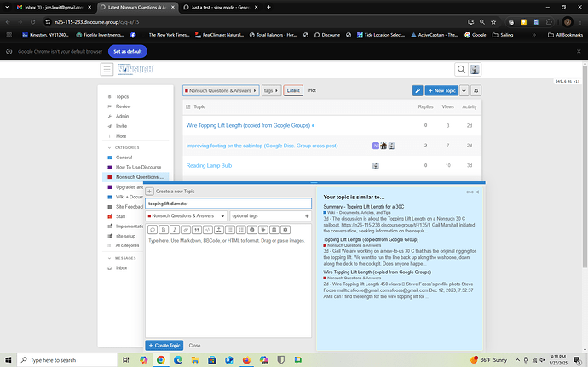Click into the composer body text area
588x367 pixels.
click(228, 286)
